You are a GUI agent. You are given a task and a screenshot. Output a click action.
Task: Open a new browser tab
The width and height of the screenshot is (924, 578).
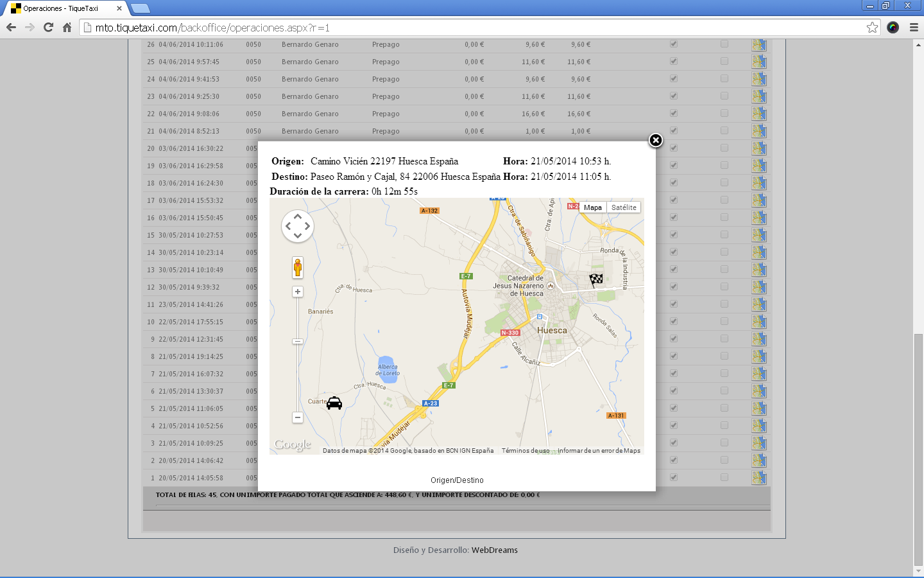coord(140,8)
